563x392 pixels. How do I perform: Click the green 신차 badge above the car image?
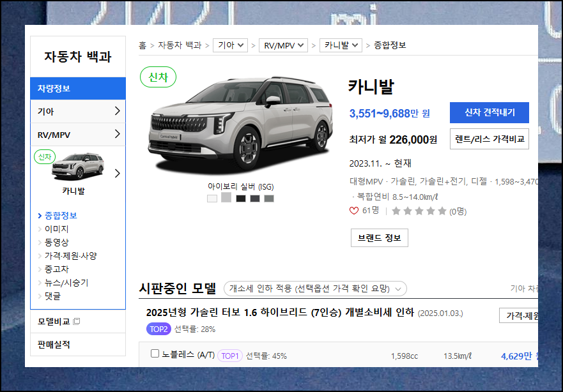[x=158, y=77]
